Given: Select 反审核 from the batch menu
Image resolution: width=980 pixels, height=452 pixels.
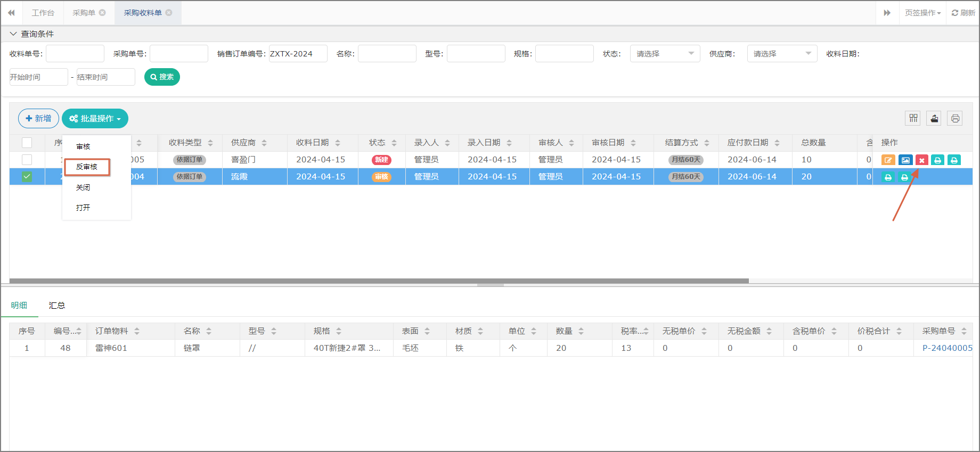Looking at the screenshot, I should pyautogui.click(x=87, y=167).
